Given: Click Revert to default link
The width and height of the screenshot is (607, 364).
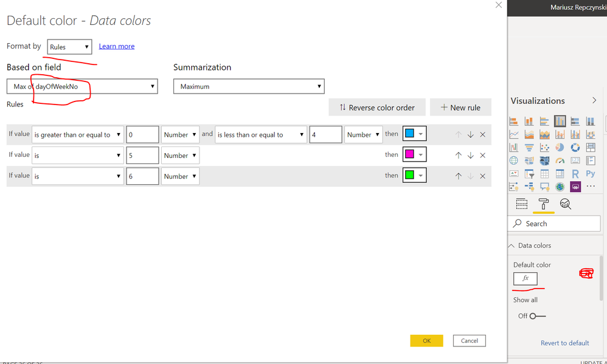Looking at the screenshot, I should coord(565,343).
